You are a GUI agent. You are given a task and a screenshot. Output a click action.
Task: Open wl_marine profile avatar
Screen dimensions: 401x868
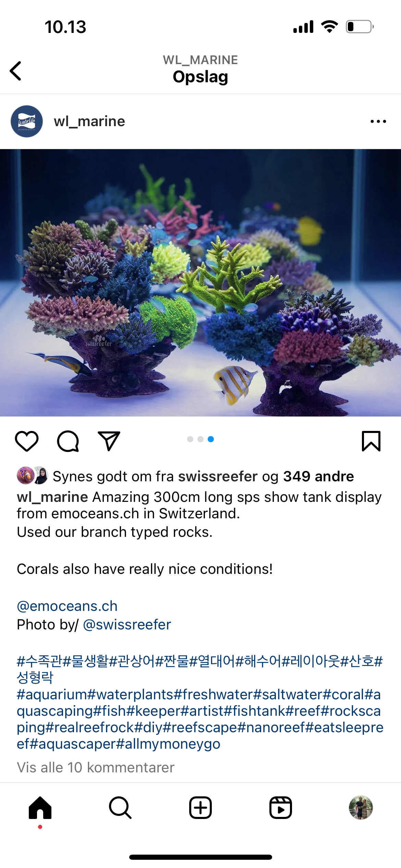tap(27, 121)
